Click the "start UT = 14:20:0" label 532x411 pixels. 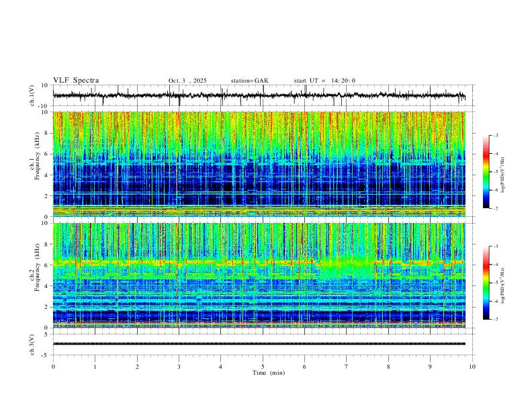(324, 81)
